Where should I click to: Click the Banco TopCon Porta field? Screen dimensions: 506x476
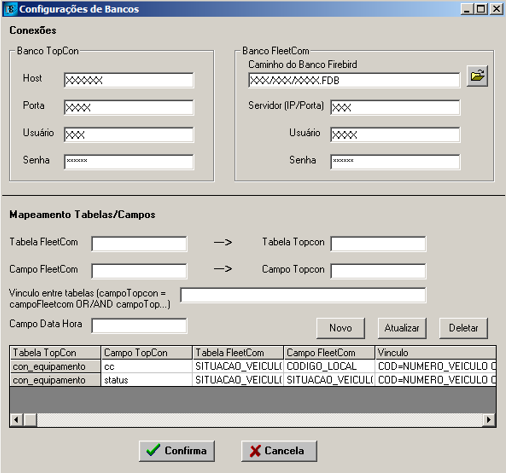[x=129, y=108]
